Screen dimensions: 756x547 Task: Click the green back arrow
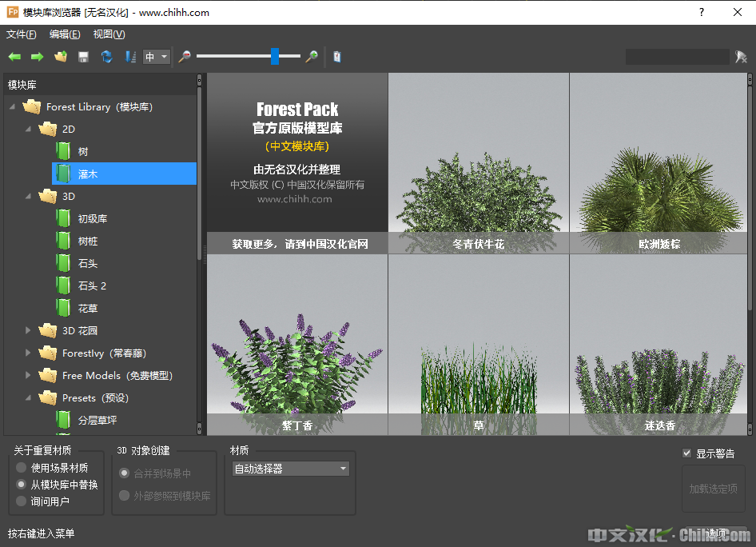click(x=14, y=57)
